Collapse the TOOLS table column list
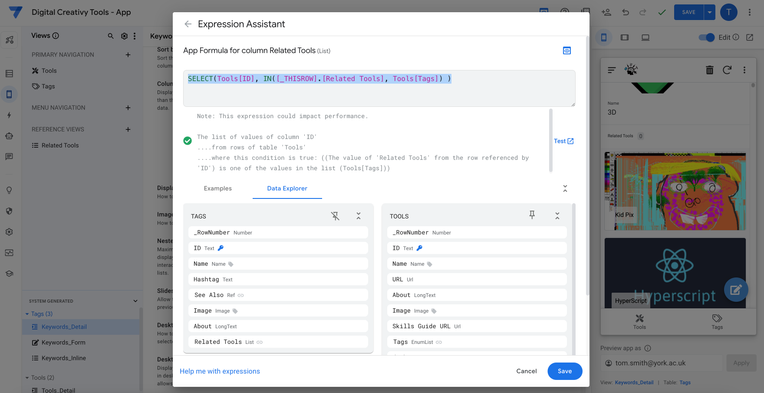The width and height of the screenshot is (764, 393). [x=557, y=216]
